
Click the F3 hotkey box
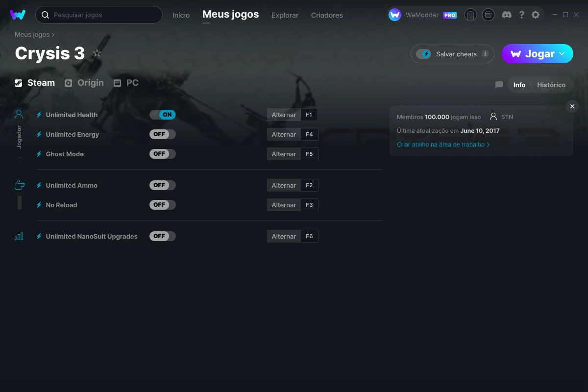point(309,205)
